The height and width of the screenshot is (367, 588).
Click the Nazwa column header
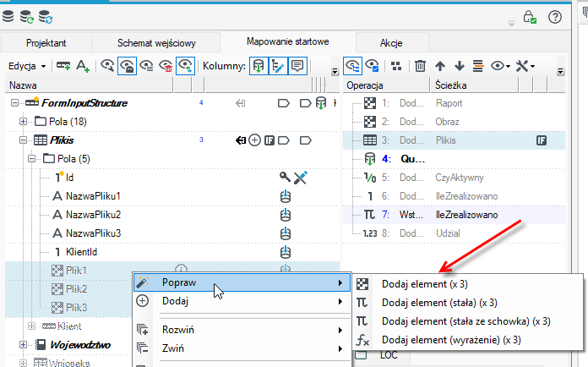(x=89, y=85)
